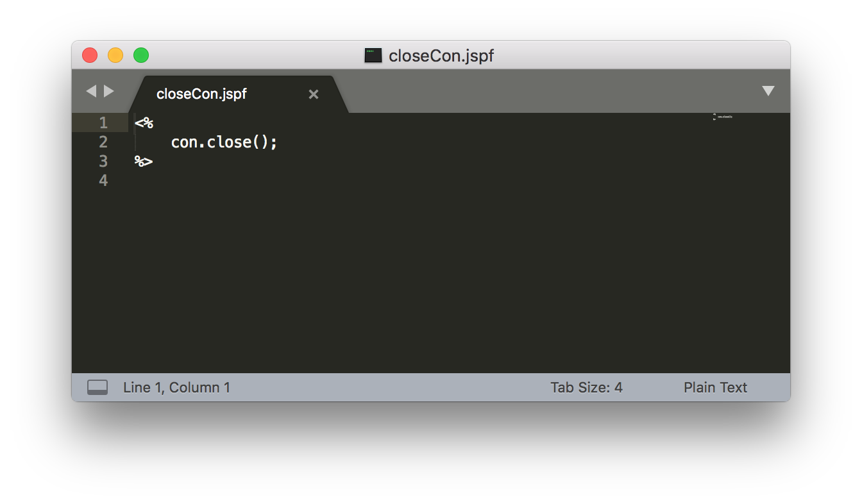This screenshot has width=862, height=504.
Task: Click line number 3 in gutter
Action: tap(103, 161)
